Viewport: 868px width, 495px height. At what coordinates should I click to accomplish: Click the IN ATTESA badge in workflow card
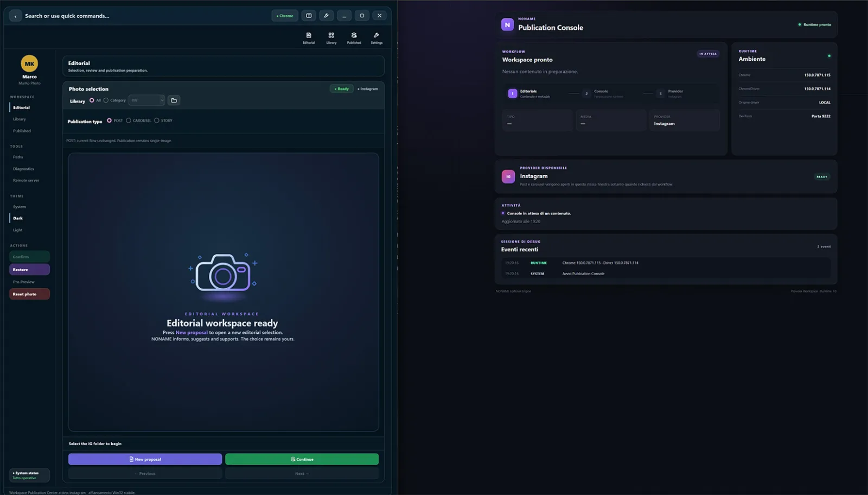(708, 54)
